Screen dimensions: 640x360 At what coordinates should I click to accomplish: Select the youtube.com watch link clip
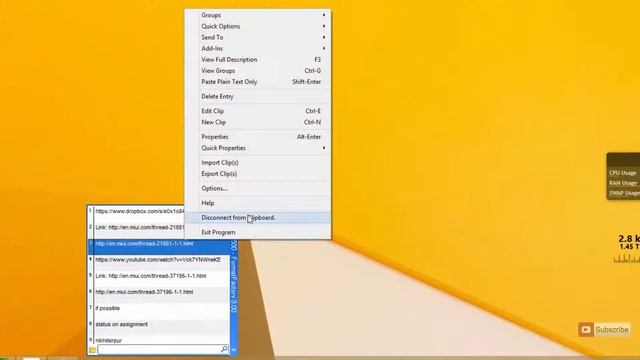tap(159, 260)
